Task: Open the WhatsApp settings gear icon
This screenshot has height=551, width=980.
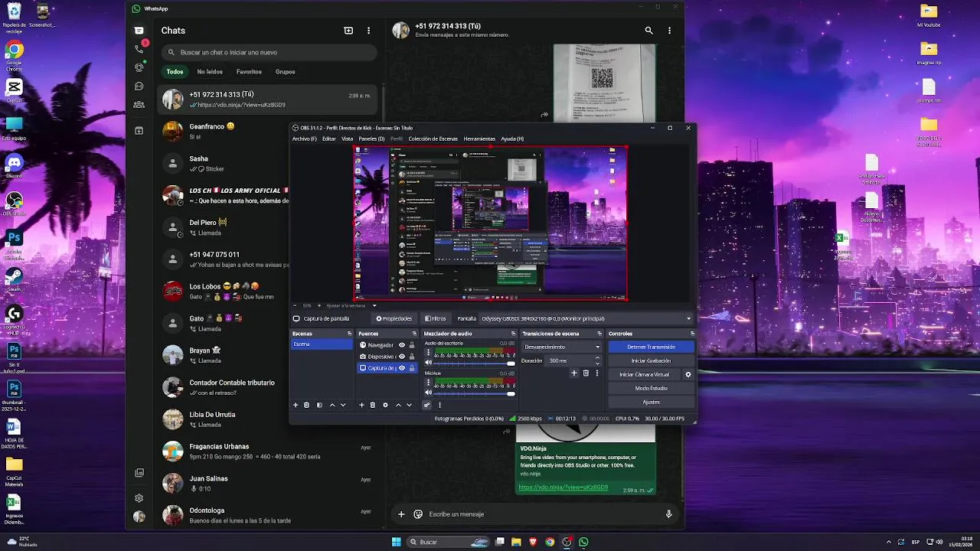Action: pyautogui.click(x=139, y=497)
